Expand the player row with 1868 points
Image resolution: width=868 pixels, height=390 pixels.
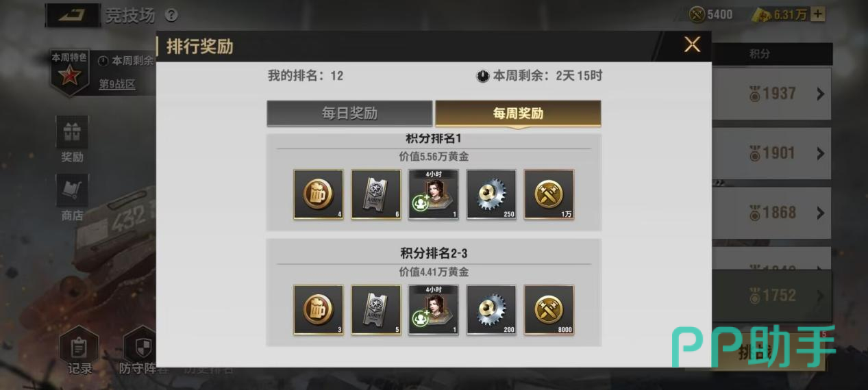pos(771,213)
